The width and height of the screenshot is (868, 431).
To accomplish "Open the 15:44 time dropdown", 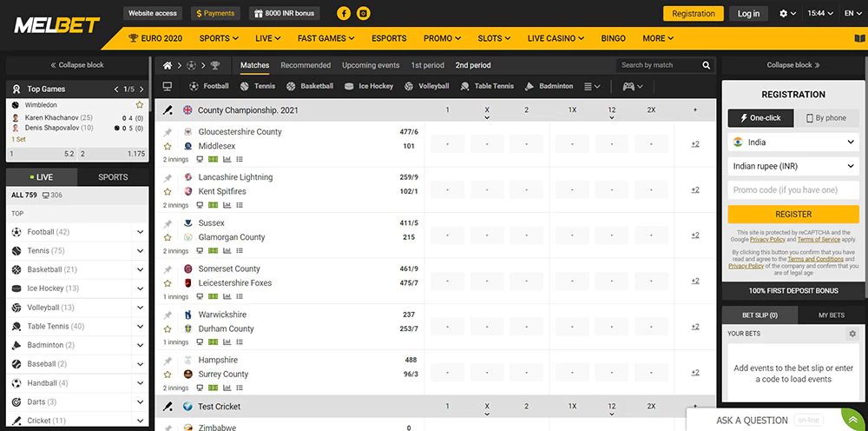I will click(x=820, y=13).
